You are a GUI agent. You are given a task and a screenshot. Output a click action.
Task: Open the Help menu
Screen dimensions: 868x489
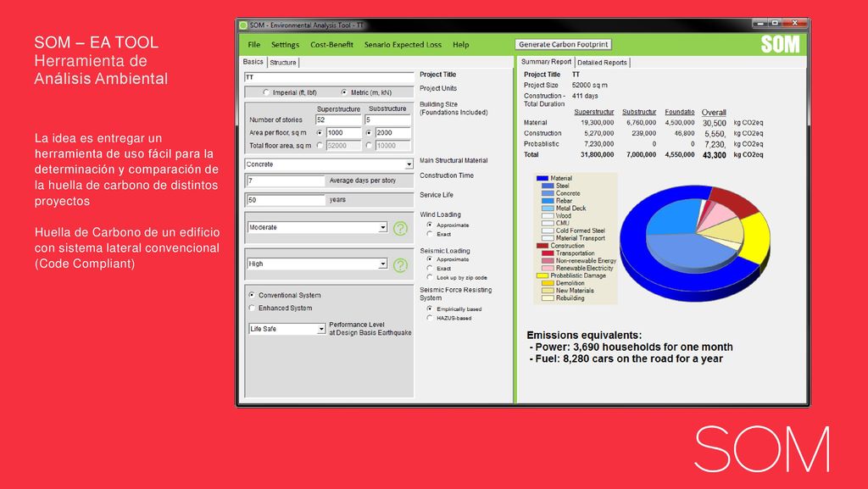tap(460, 45)
